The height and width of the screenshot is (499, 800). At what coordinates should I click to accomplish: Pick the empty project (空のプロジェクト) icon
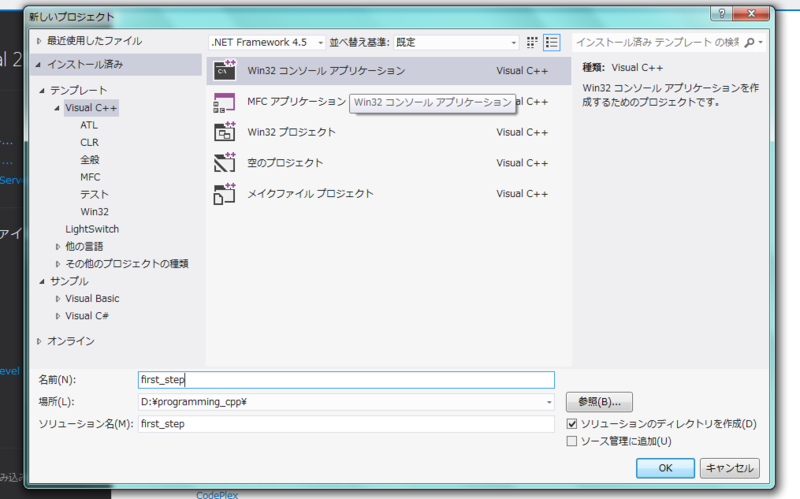[224, 163]
